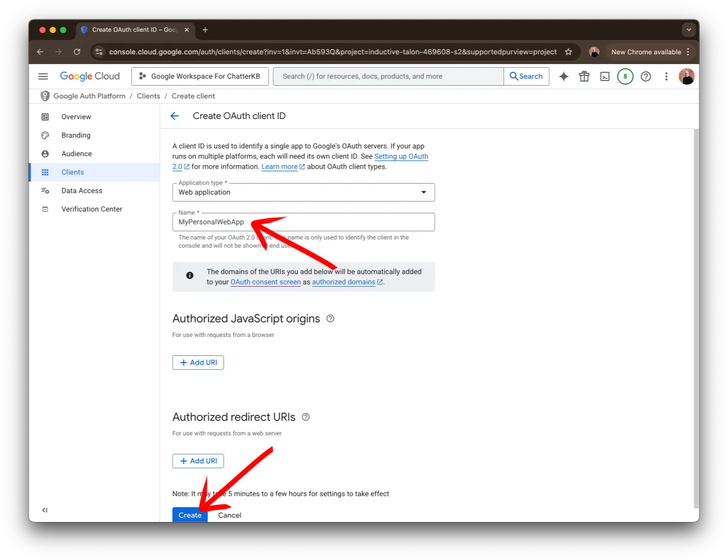Click help icon beside Authorized JavaScript origins
The height and width of the screenshot is (560, 728).
click(330, 318)
